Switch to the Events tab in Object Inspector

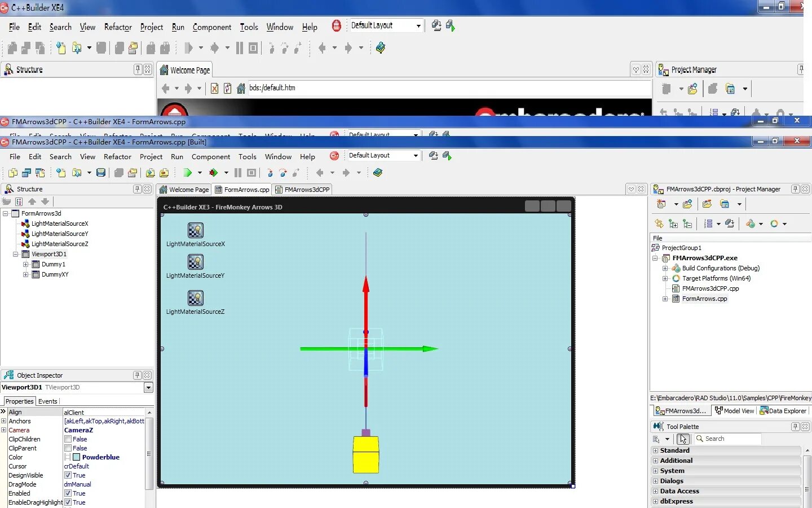click(47, 401)
